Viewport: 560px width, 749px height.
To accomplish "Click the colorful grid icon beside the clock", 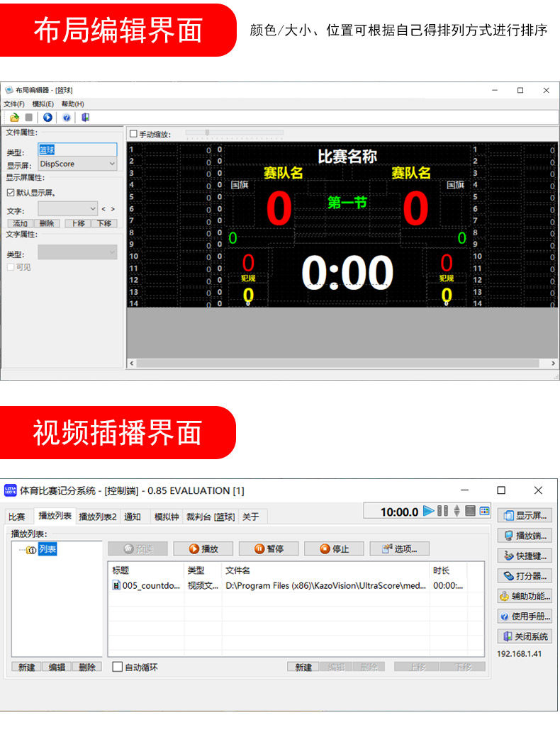I will (x=484, y=511).
